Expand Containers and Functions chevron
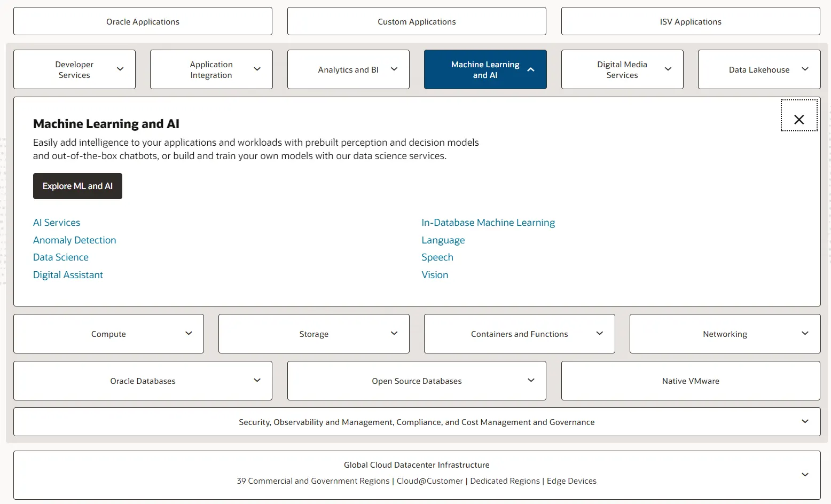The width and height of the screenshot is (831, 504). tap(599, 333)
